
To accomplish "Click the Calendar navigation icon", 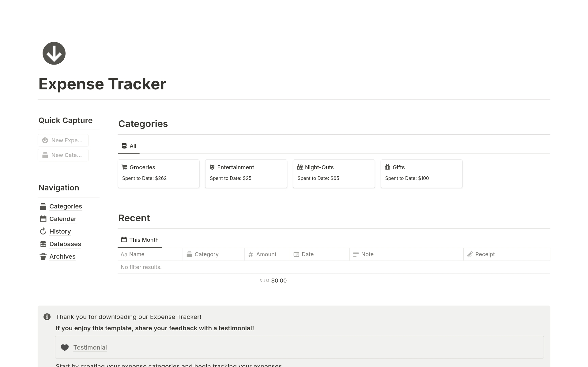I will [43, 219].
